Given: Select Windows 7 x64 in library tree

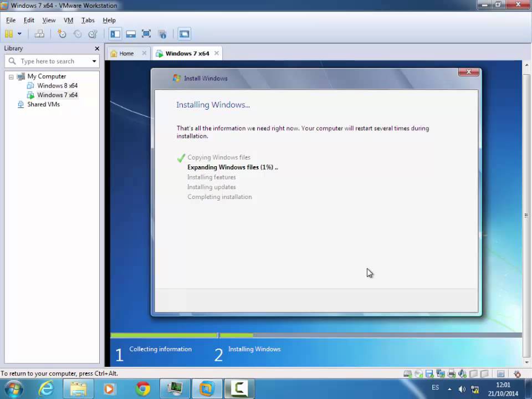Looking at the screenshot, I should pyautogui.click(x=57, y=95).
